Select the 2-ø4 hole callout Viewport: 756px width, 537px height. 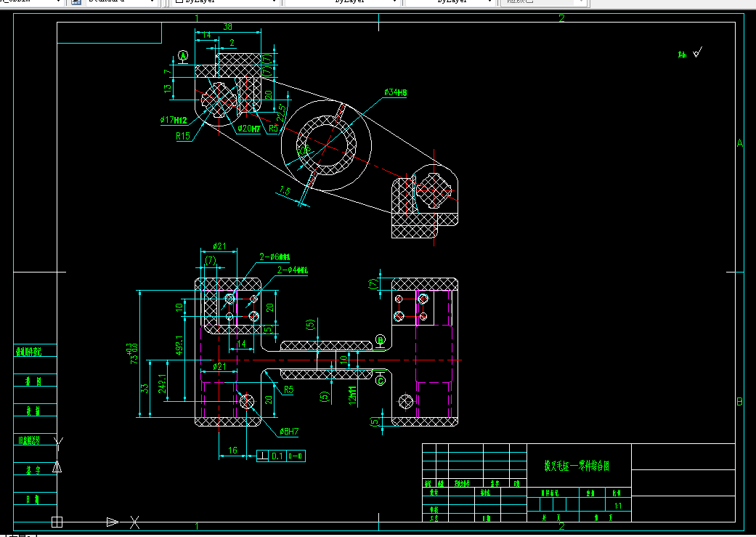(292, 270)
